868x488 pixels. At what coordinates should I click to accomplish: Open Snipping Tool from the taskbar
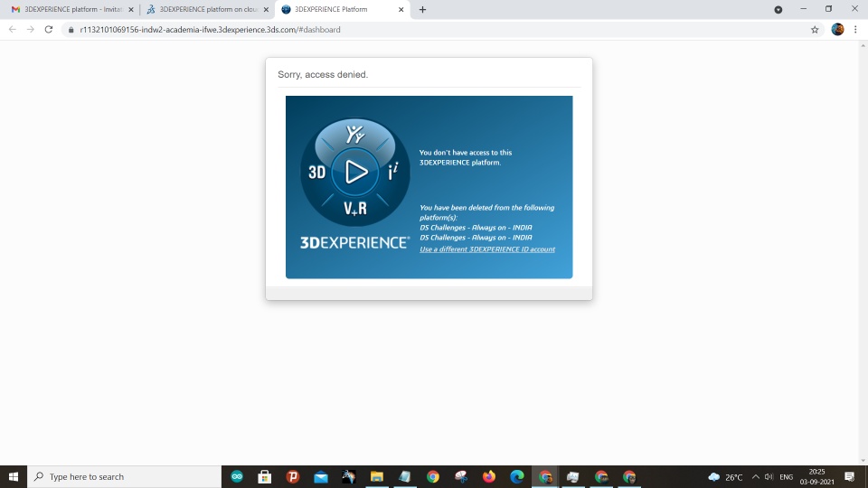coord(461,476)
